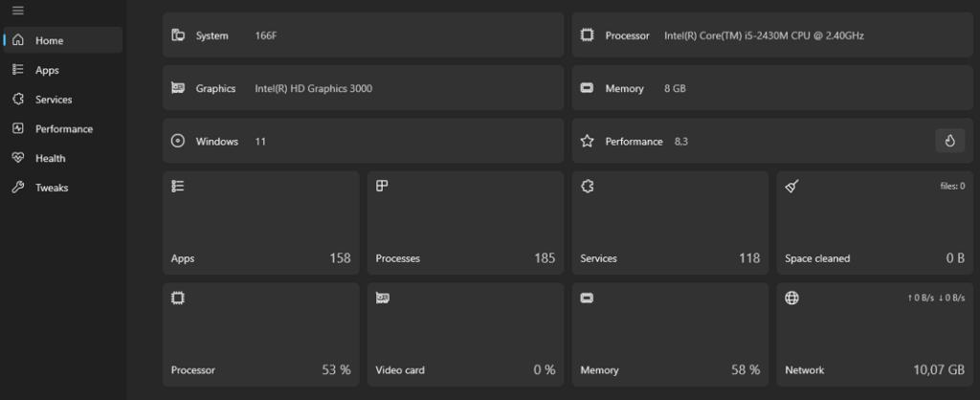Click the network upload/download speed readout
Image resolution: width=980 pixels, height=400 pixels.
pyautogui.click(x=936, y=299)
